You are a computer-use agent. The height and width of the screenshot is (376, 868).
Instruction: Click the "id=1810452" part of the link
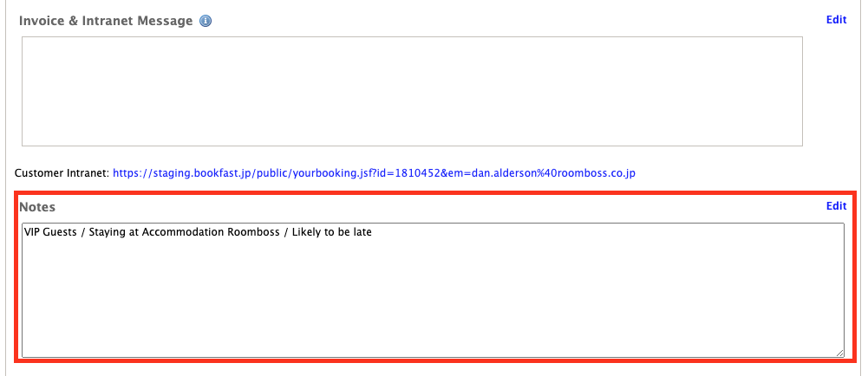click(x=401, y=173)
